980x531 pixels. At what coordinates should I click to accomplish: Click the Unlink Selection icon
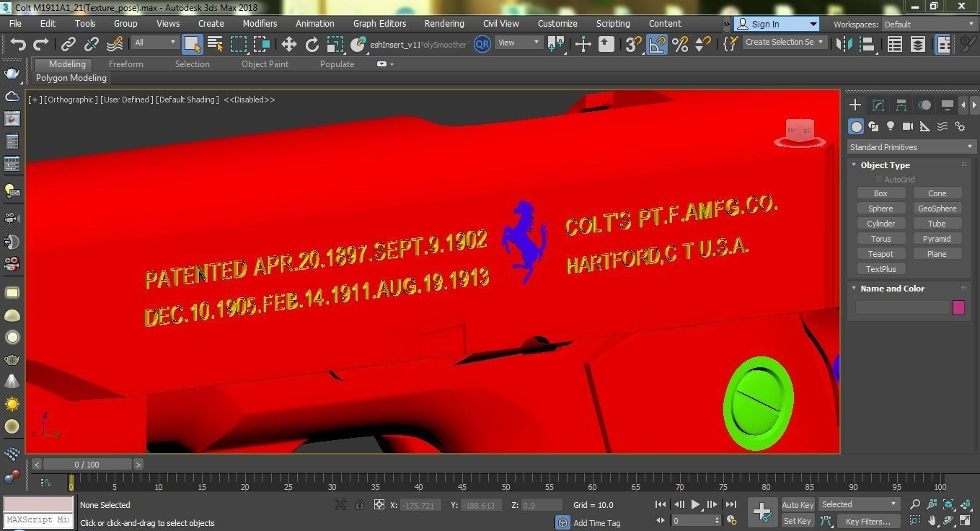pos(92,44)
